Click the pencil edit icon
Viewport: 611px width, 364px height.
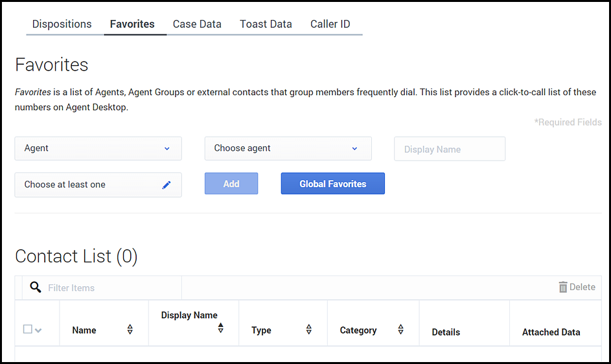pos(167,185)
